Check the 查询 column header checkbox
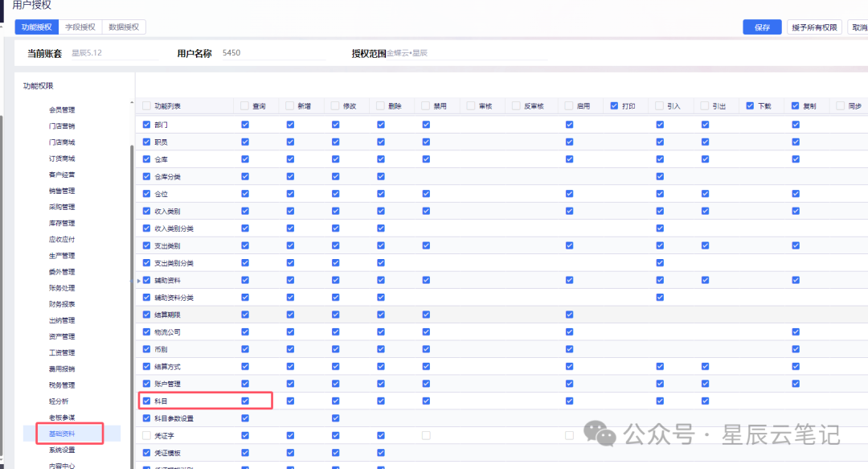The image size is (868, 469). (244, 106)
